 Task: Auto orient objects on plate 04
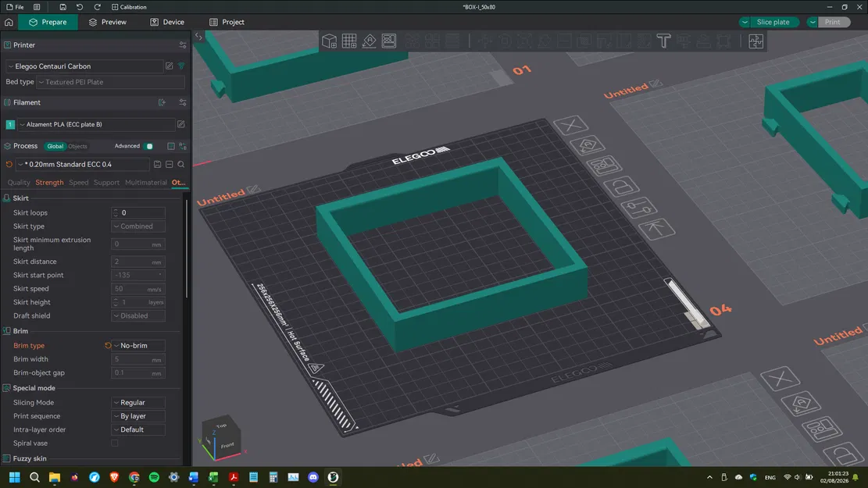(588, 145)
